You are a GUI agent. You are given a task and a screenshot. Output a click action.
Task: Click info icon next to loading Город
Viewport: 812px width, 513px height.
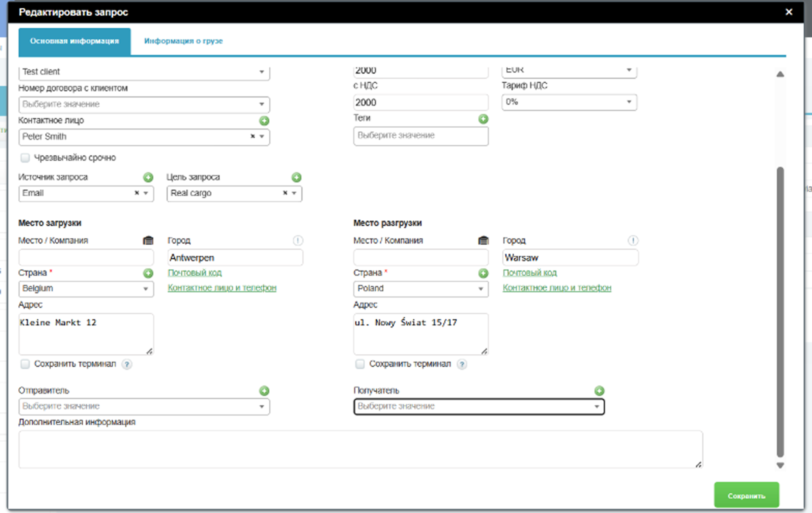(298, 240)
